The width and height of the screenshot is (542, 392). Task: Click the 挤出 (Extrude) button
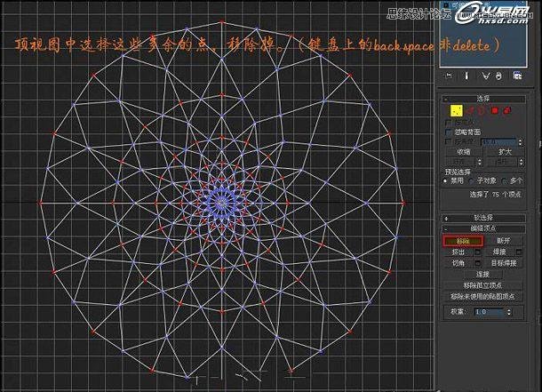[458, 252]
